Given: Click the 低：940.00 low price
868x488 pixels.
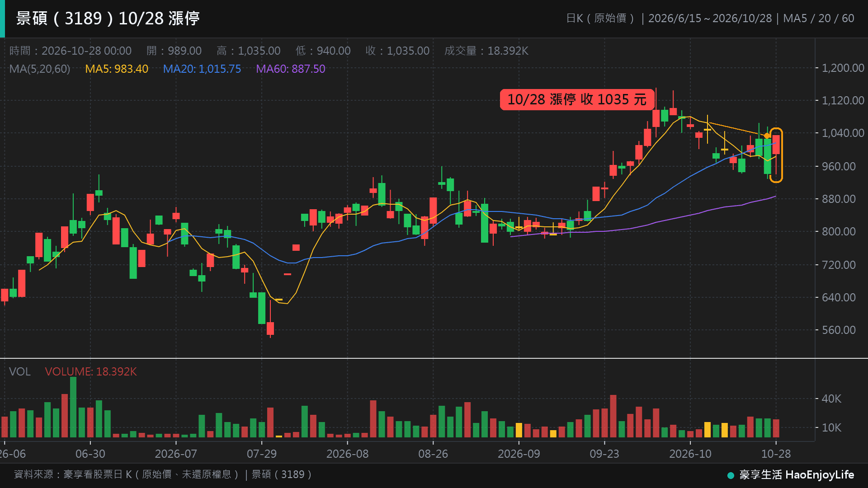Looking at the screenshot, I should [323, 51].
